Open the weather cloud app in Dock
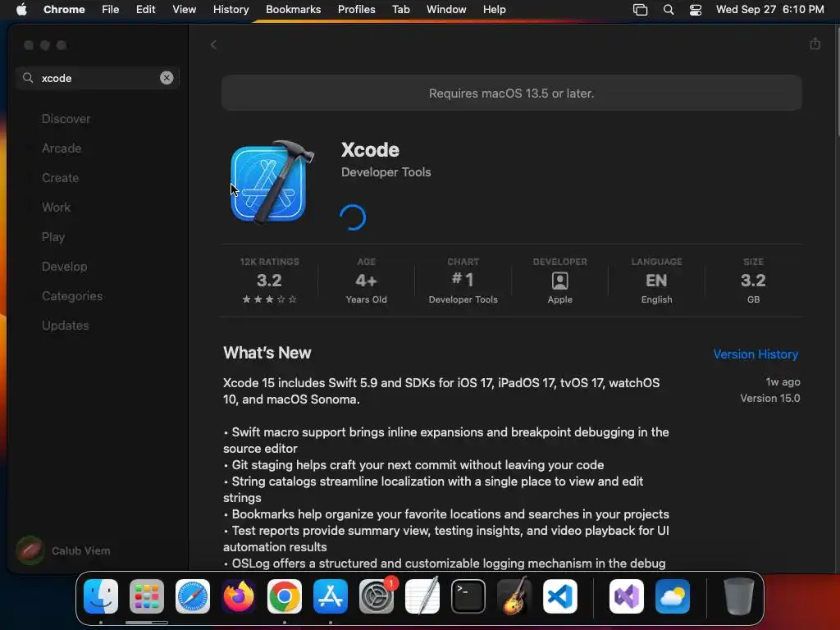This screenshot has height=630, width=840. coord(673,596)
